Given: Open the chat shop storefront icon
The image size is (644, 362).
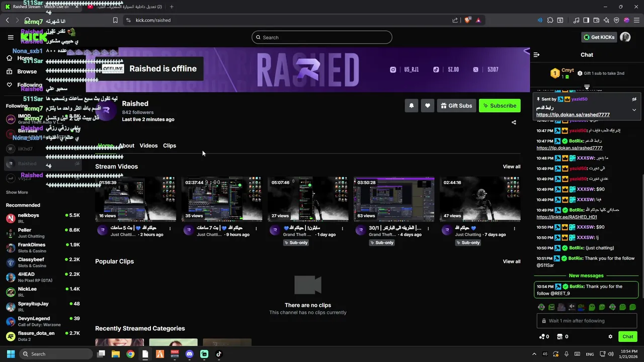Looking at the screenshot, I should tap(562, 337).
